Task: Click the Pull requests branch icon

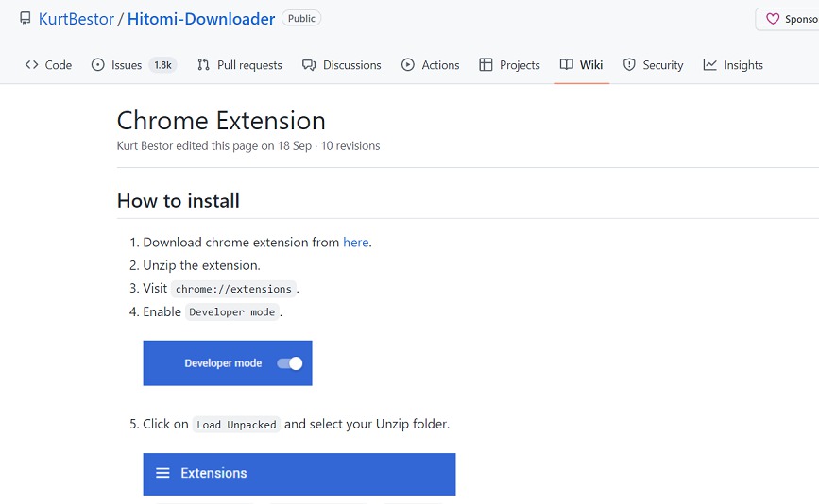Action: point(203,65)
